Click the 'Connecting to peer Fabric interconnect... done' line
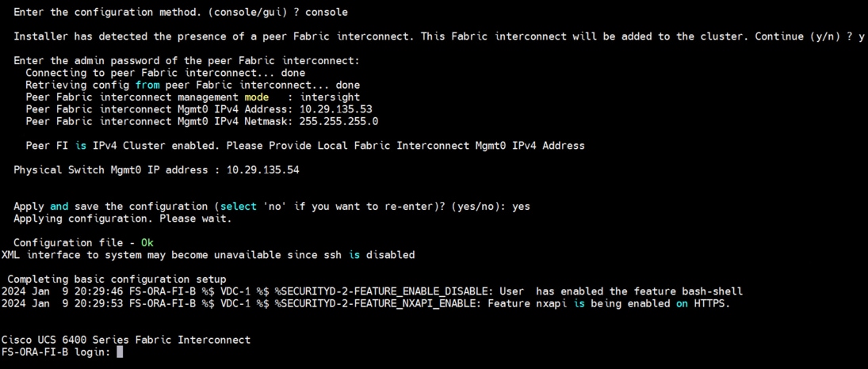The height and width of the screenshot is (369, 868). click(165, 73)
